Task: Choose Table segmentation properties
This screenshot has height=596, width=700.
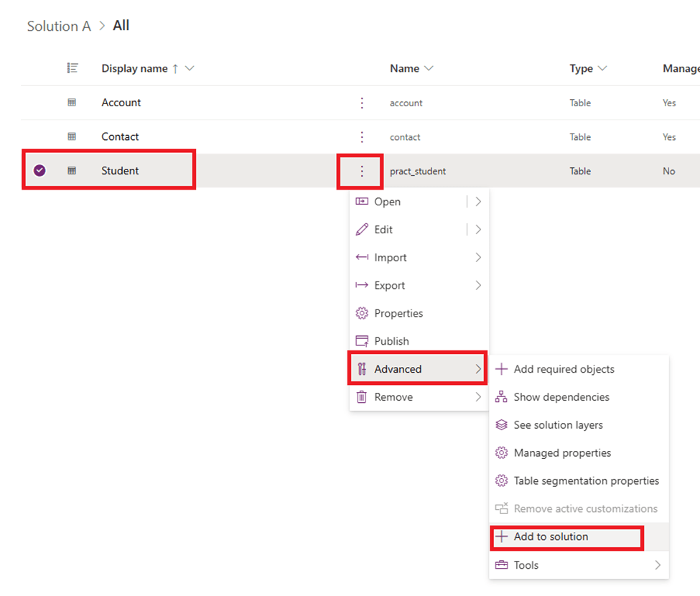Action: coord(586,481)
